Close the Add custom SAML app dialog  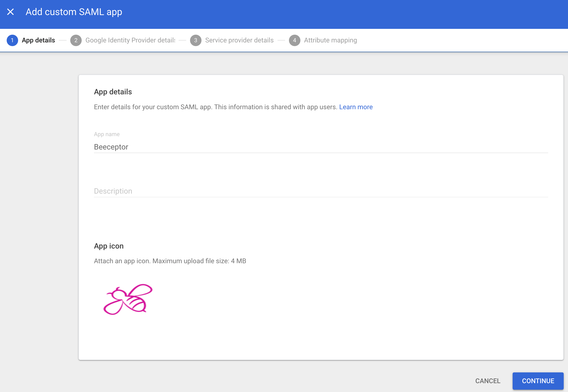(11, 12)
